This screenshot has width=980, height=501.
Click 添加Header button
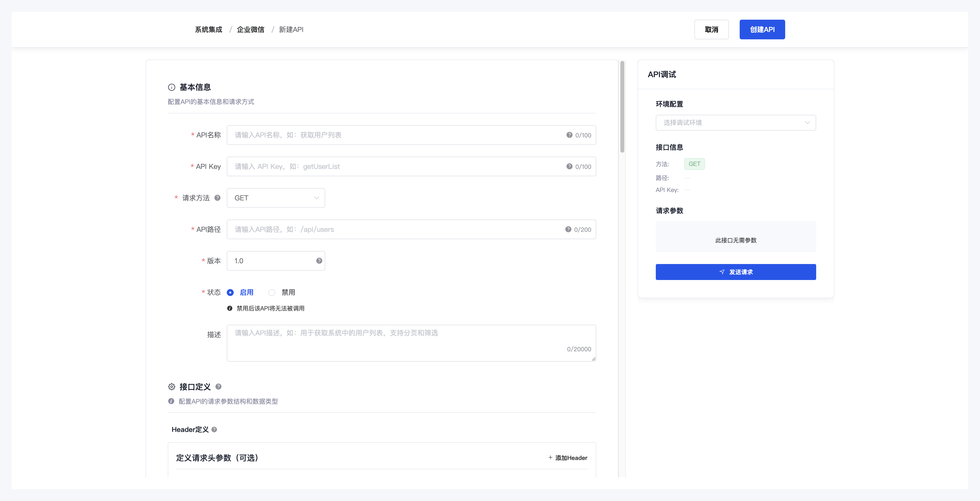pos(568,458)
